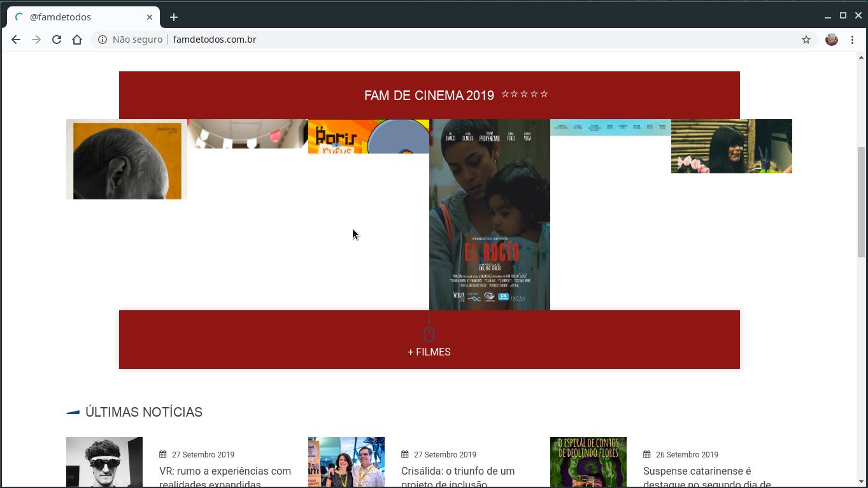Show site security info icon
This screenshot has width=868, height=488.
tap(102, 39)
